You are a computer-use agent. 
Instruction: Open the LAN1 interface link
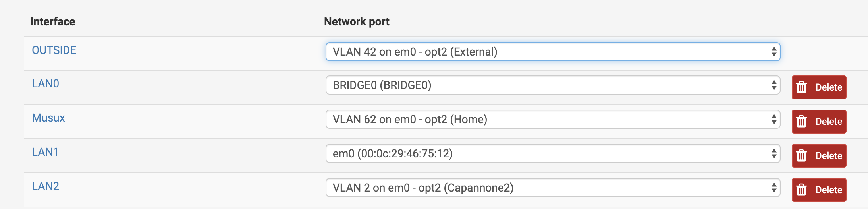[x=45, y=152]
